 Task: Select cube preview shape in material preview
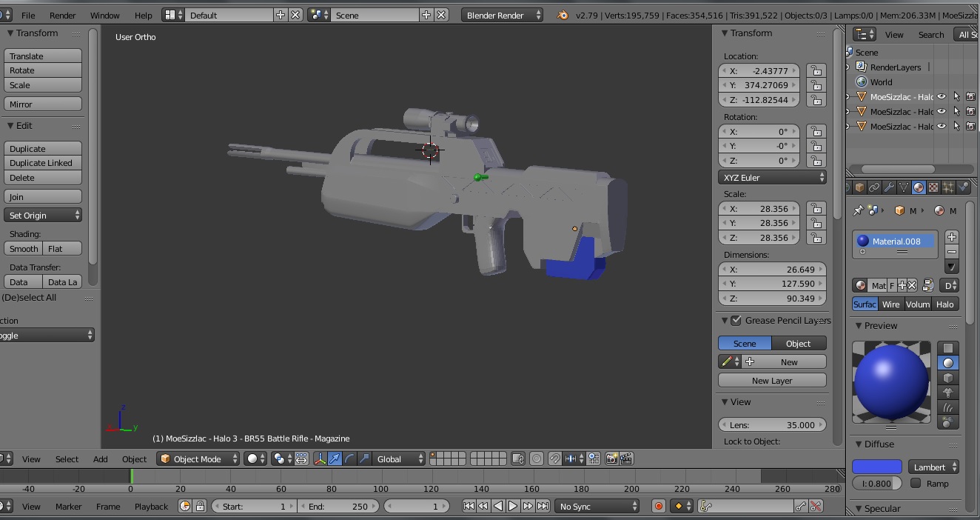tap(947, 378)
